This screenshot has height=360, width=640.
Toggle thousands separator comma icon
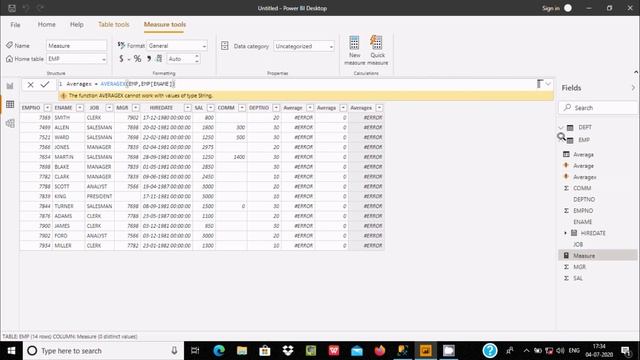click(x=149, y=59)
